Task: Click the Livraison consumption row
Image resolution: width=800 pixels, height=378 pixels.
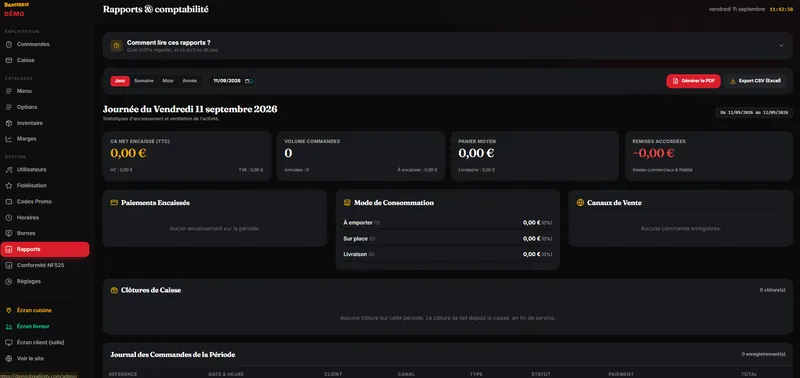Action: (x=448, y=254)
